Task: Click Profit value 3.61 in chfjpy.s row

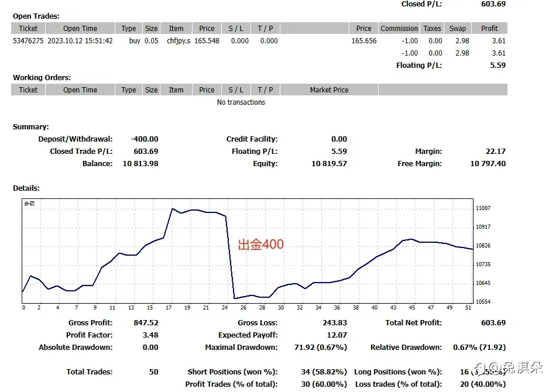Action: [499, 41]
